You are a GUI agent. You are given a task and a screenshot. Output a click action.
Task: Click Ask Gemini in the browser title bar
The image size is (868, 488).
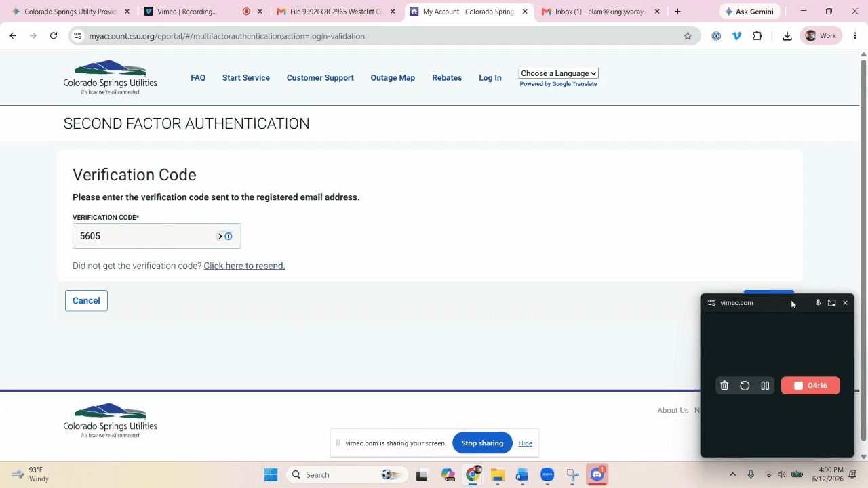coord(749,12)
